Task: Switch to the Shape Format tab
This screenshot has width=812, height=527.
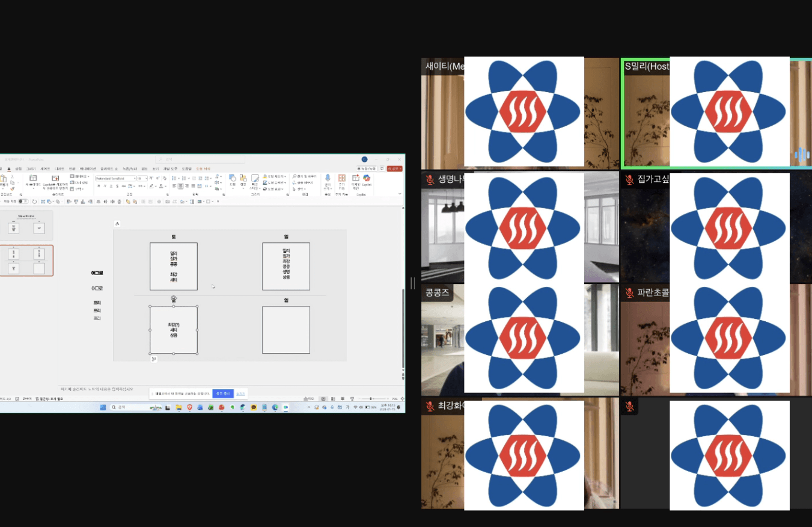Action: click(203, 169)
